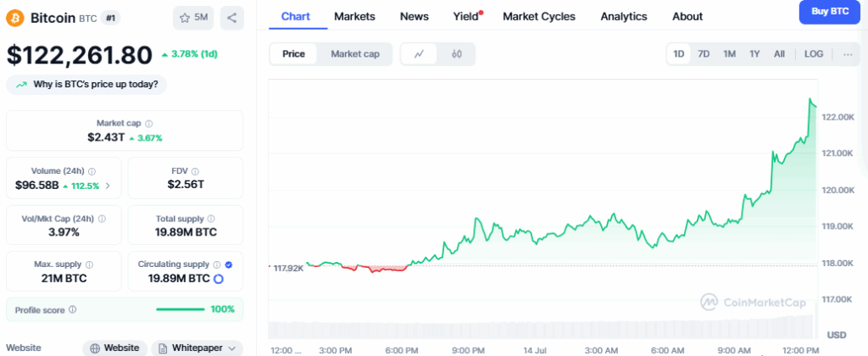Click the $96.58B volume value

click(36, 186)
